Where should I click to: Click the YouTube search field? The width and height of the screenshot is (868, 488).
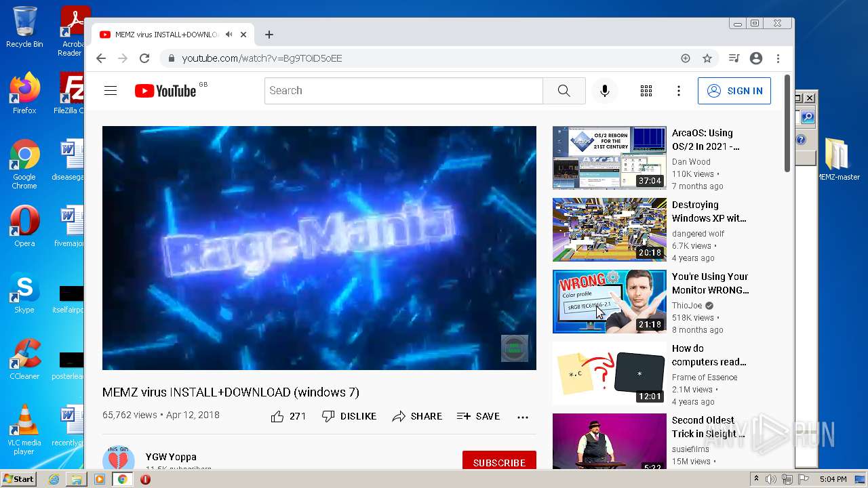pos(403,91)
